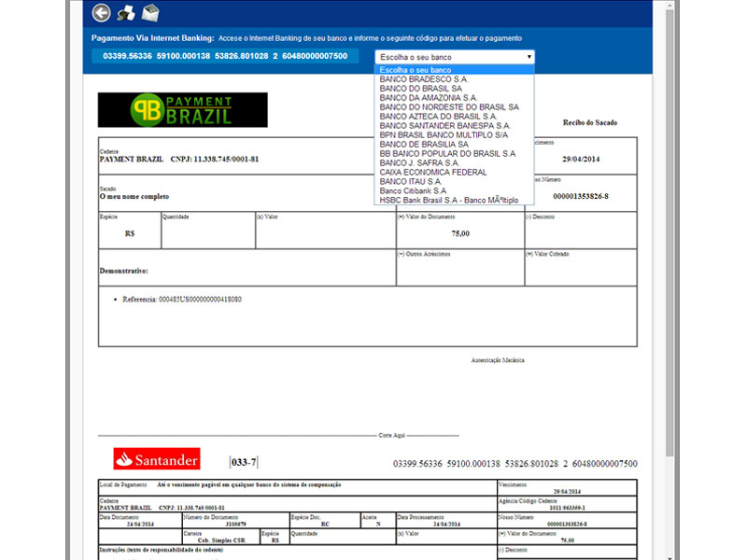Click the Payment Brazil logo

click(182, 110)
